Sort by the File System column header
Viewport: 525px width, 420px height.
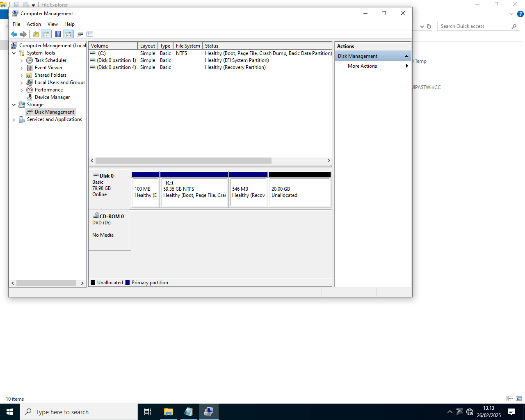[x=188, y=46]
